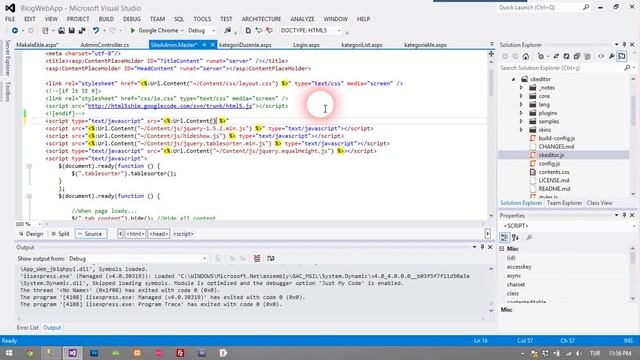
Task: Click the Save icon in toolbar
Action: [x=72, y=31]
